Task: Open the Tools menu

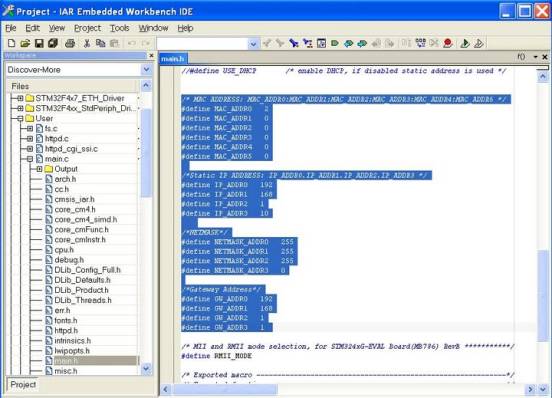Action: tap(119, 28)
